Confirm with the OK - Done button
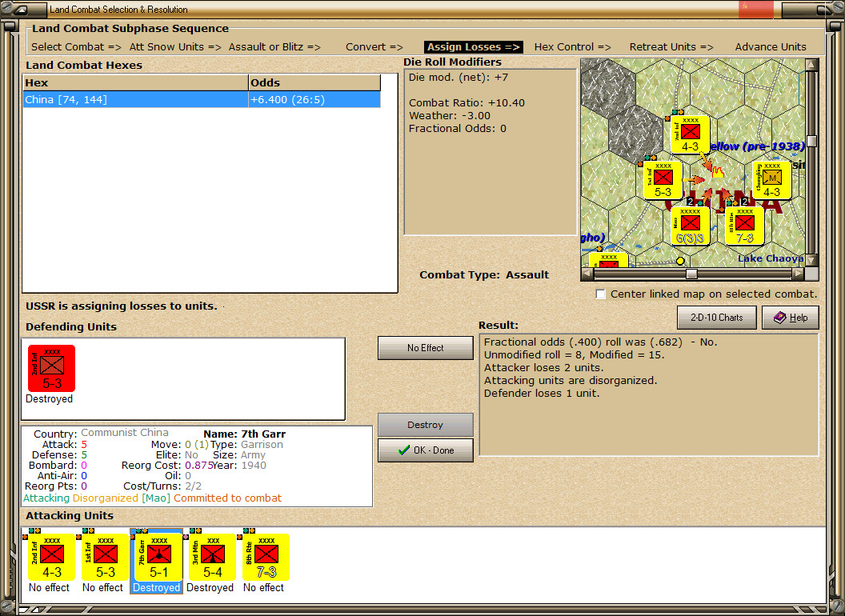 [426, 450]
